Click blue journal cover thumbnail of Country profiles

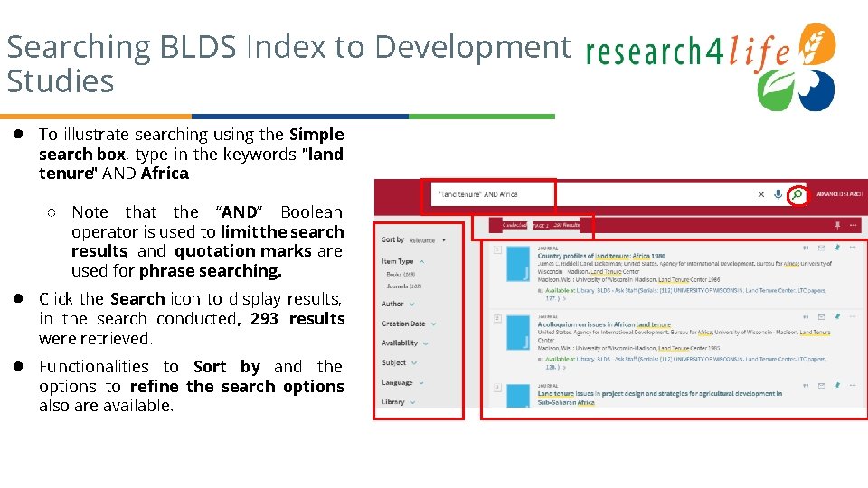point(518,265)
